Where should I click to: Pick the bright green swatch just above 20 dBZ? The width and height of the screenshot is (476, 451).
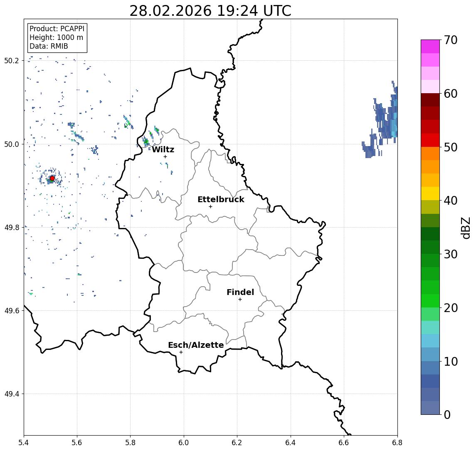point(430,300)
